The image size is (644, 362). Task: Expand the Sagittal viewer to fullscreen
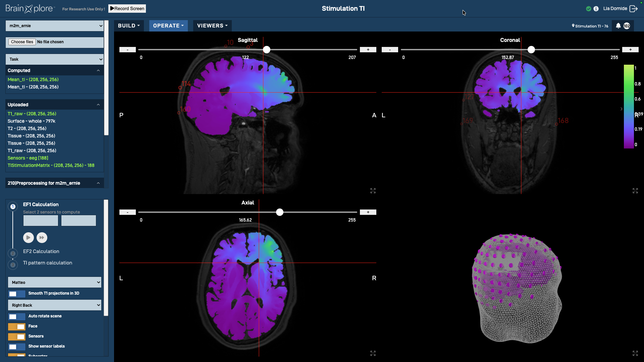[x=373, y=191]
